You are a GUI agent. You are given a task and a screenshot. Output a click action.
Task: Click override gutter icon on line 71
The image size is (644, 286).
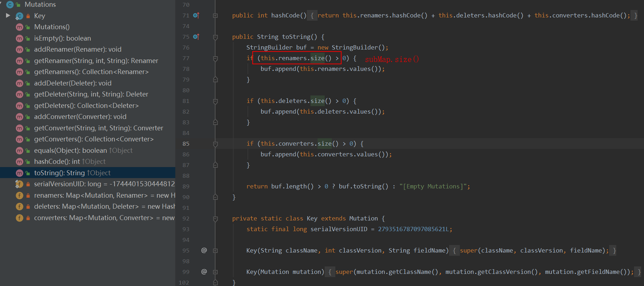point(196,15)
